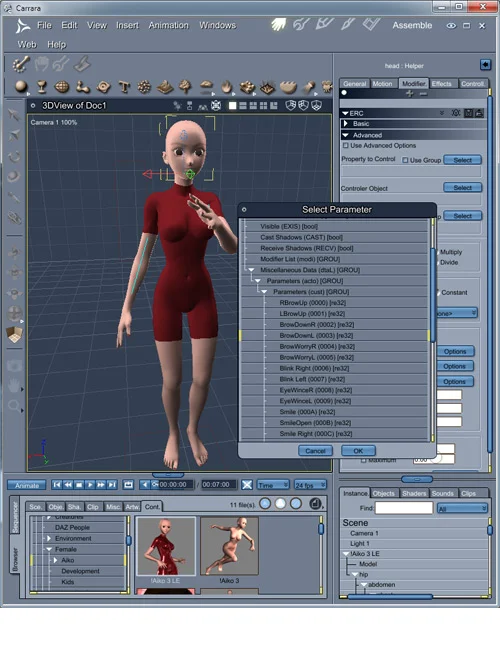This screenshot has width=500, height=650.
Task: Insert a volumetric cloud
Action: pyautogui.click(x=206, y=86)
